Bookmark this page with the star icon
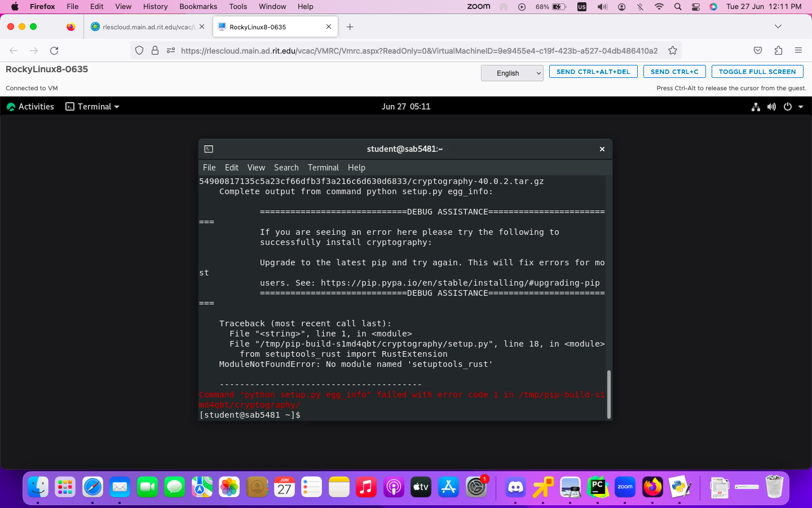 pos(672,50)
